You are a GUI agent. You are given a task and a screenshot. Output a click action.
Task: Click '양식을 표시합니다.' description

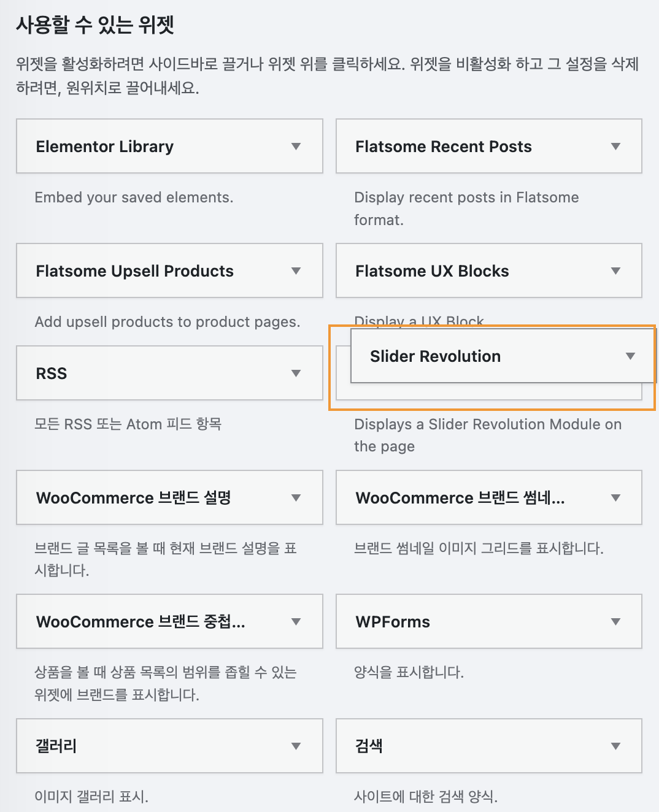click(x=409, y=672)
